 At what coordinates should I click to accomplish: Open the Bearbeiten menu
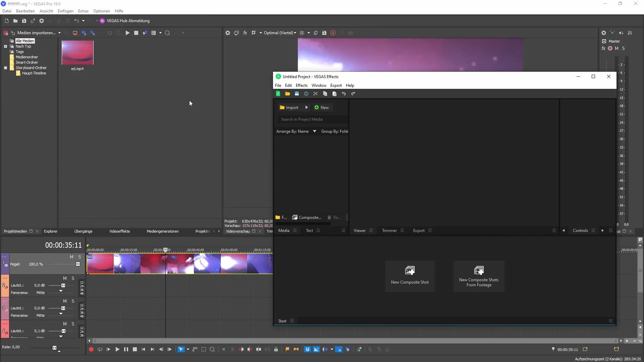[25, 11]
